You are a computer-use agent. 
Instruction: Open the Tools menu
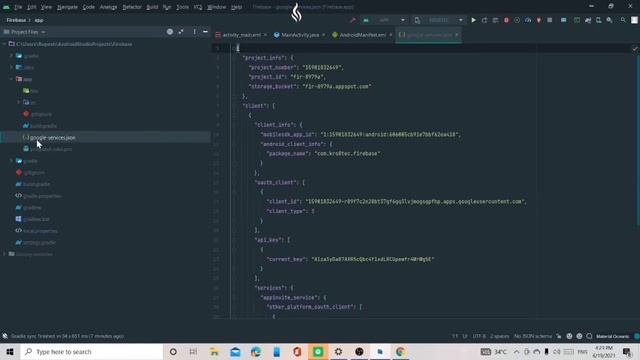182,7
